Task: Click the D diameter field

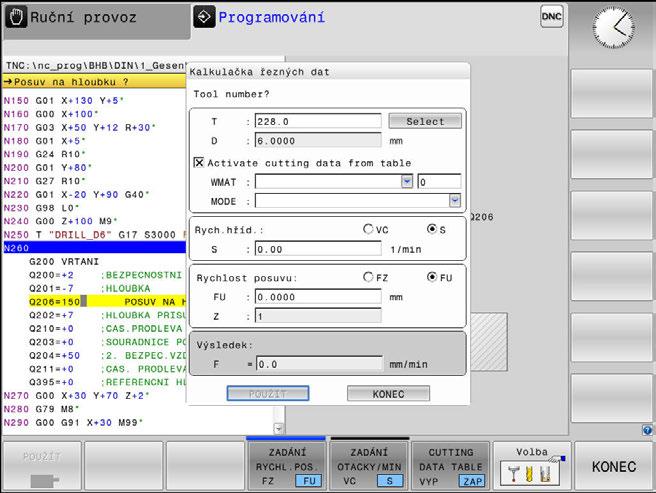Action: pyautogui.click(x=318, y=141)
